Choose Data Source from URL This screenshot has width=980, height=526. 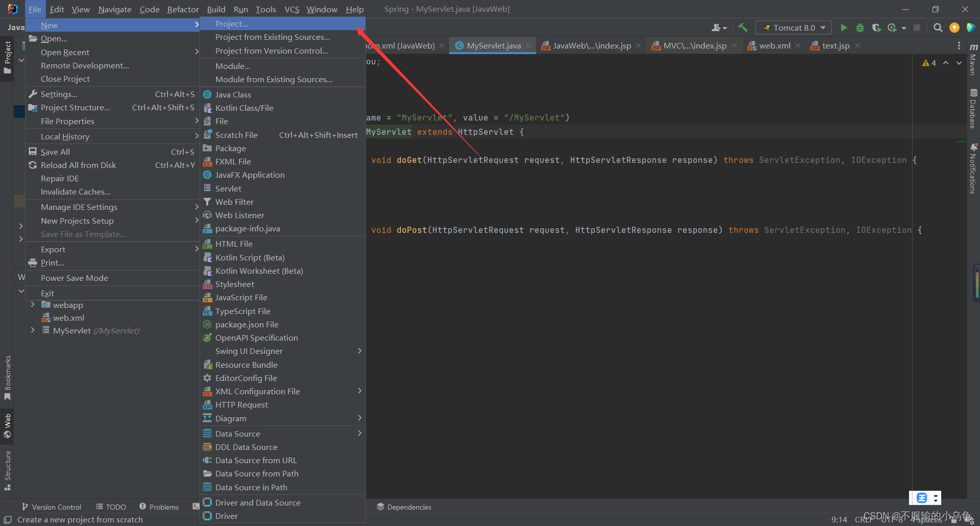283,460
